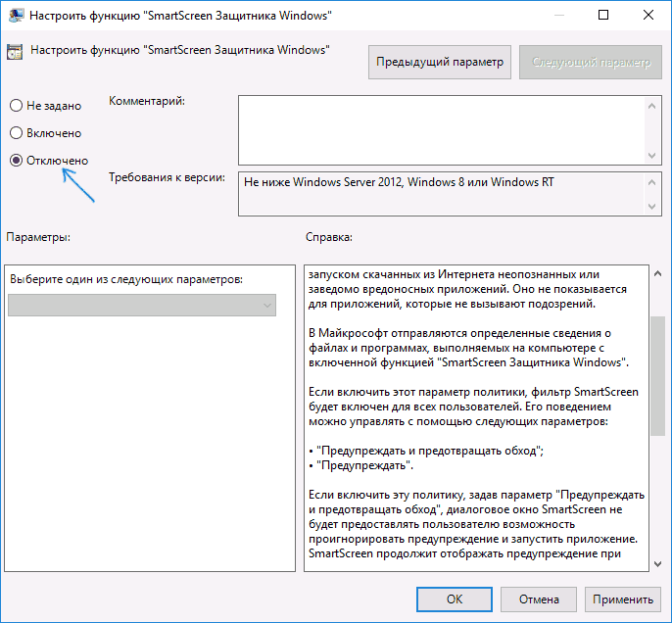Viewport: 672px width, 623px height.
Task: Click the disabled "Следующий параметр" button
Action: tap(591, 62)
